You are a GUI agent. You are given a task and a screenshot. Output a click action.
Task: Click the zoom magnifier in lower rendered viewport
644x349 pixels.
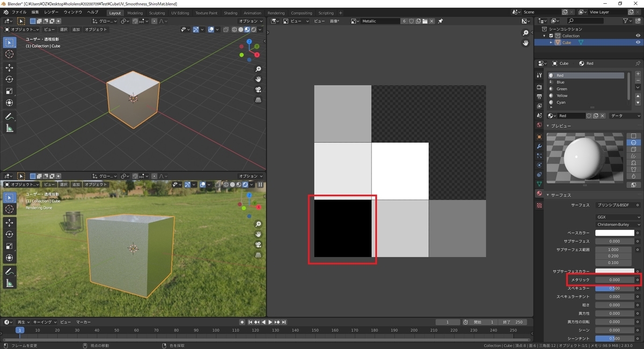tap(258, 224)
